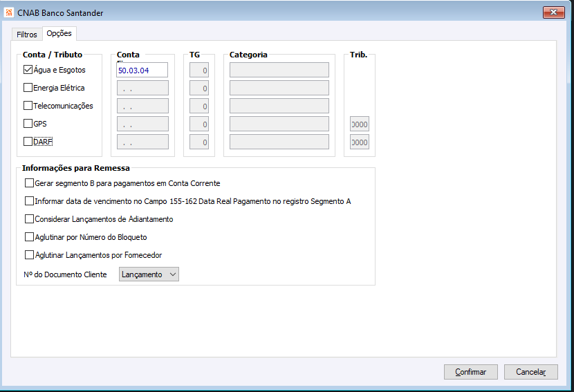The height and width of the screenshot is (392, 574).
Task: Tick the Telecomunicações checkbox
Action: (x=28, y=105)
